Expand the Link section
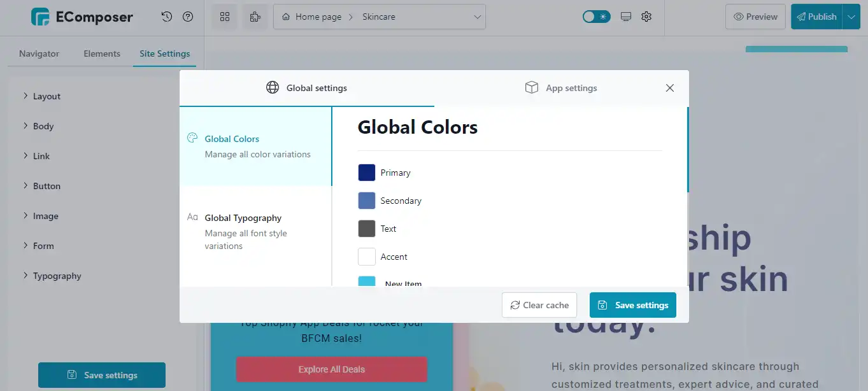This screenshot has width=868, height=391. [x=37, y=156]
